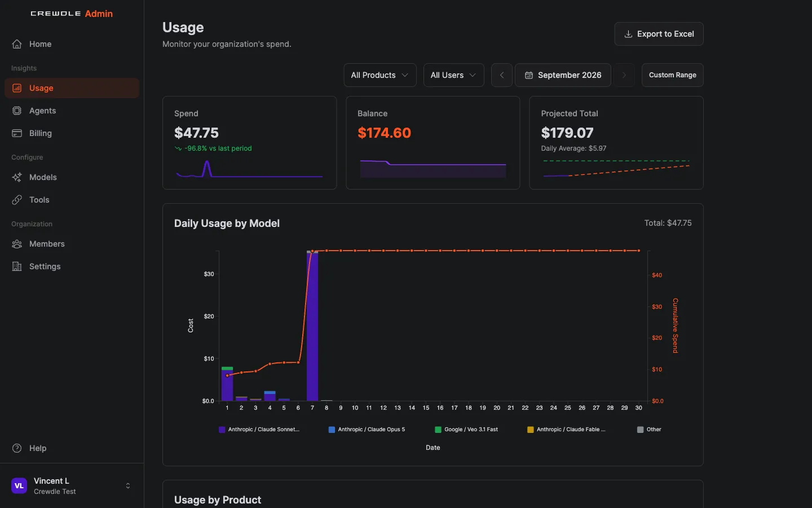
Task: Open the September 2026 date picker
Action: point(563,75)
